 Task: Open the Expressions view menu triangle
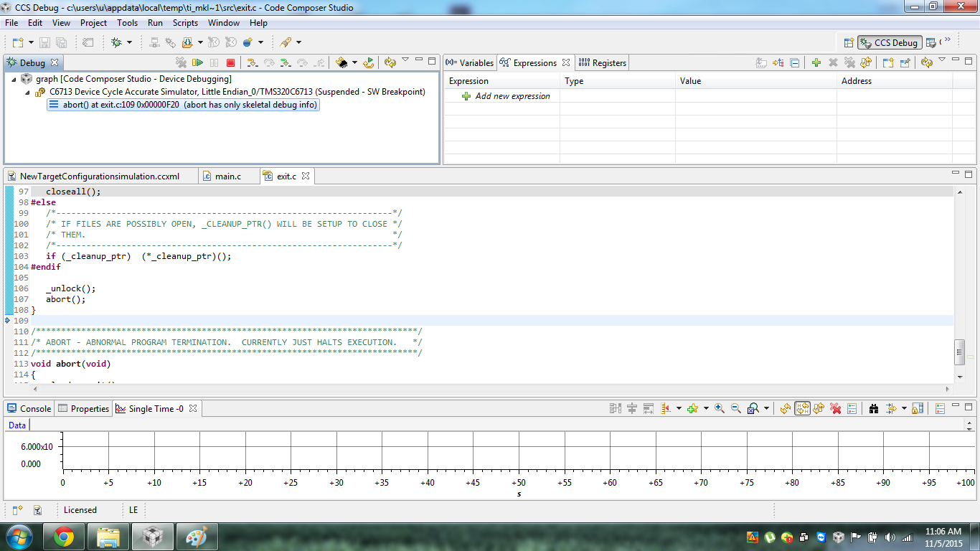[942, 60]
